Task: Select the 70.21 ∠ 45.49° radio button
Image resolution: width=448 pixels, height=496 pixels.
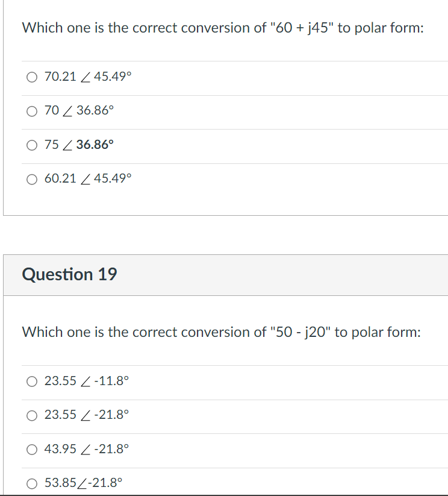Action: pos(32,77)
